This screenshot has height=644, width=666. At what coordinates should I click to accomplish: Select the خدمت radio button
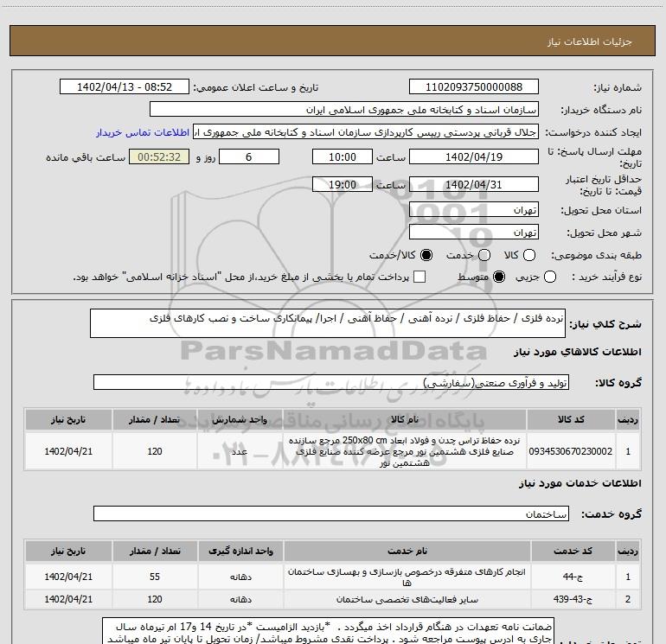tap(484, 255)
